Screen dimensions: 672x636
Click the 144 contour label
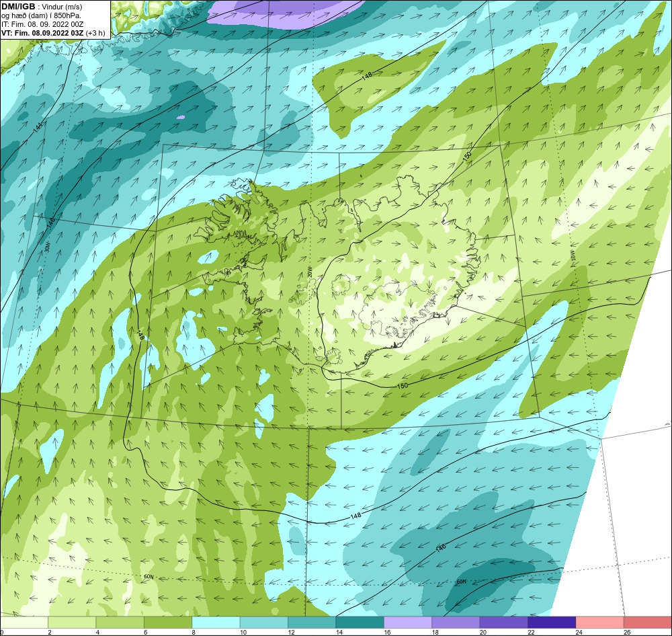[x=38, y=126]
